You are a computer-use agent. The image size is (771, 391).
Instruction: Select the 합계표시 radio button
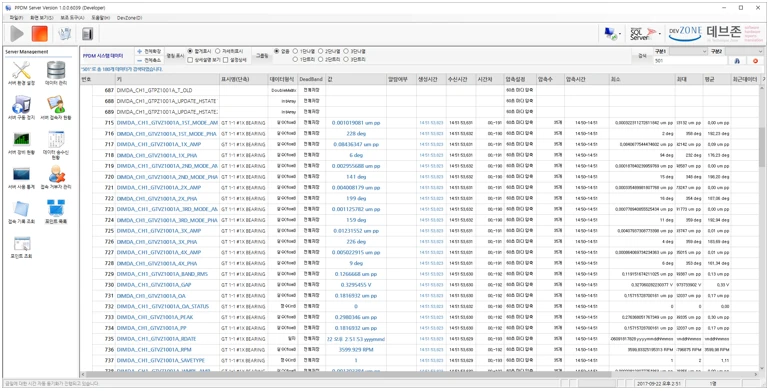click(190, 51)
